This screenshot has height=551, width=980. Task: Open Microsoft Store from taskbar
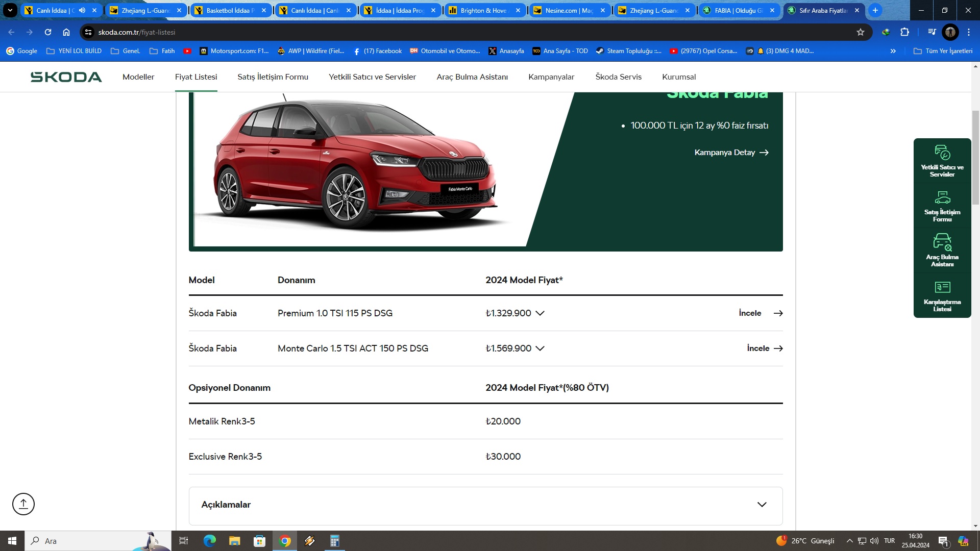[260, 541]
